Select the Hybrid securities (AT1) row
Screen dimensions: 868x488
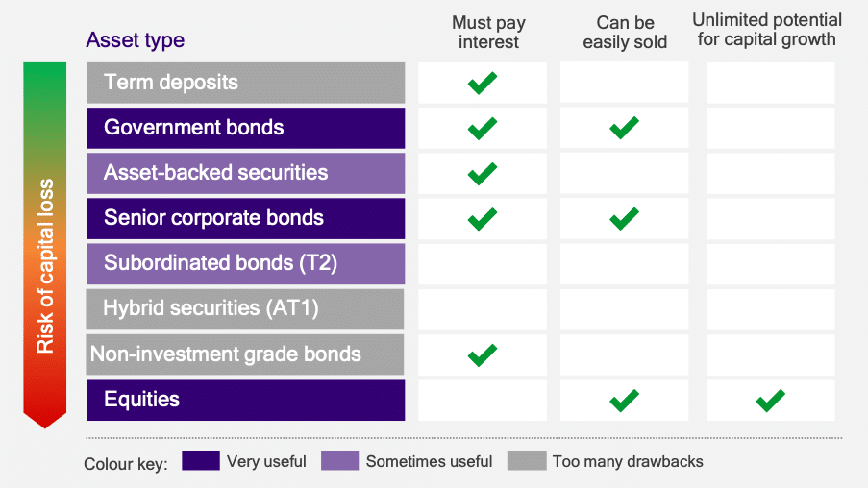click(x=245, y=309)
